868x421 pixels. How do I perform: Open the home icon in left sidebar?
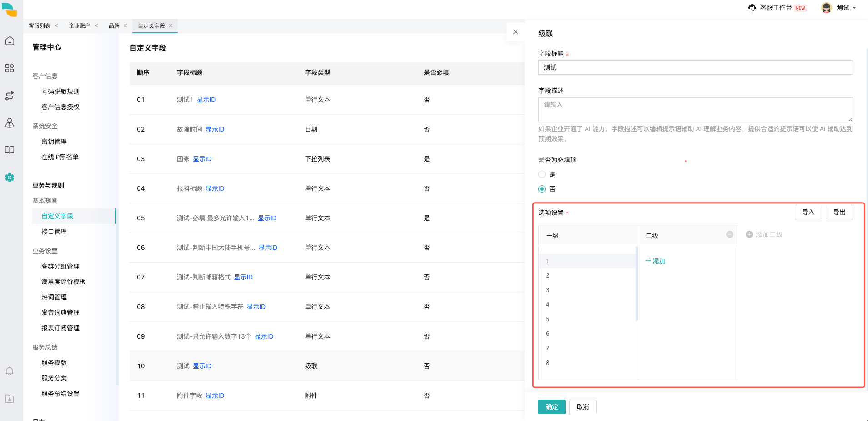pyautogui.click(x=10, y=41)
